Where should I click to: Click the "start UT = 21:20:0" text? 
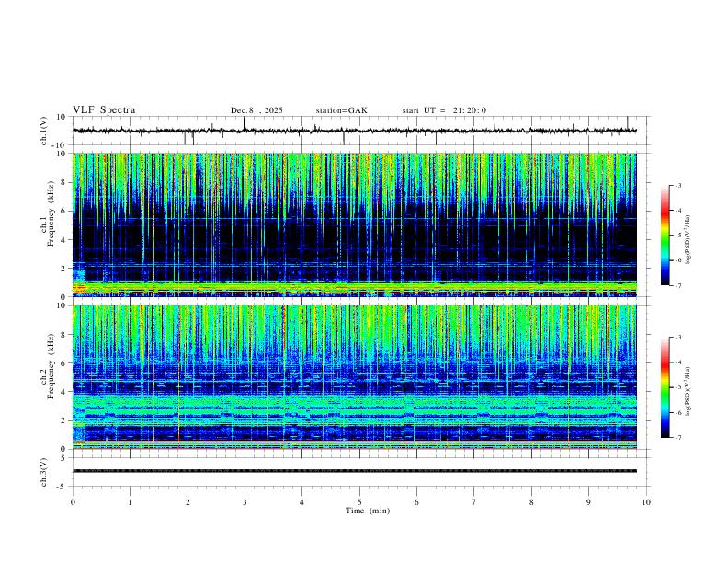(444, 110)
